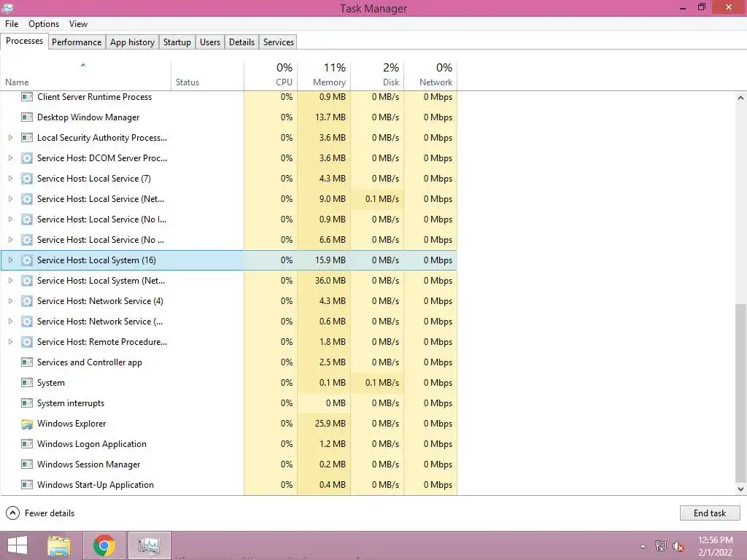Image resolution: width=747 pixels, height=560 pixels.
Task: Select Service Host: Network Service (... row
Action: coord(228,322)
